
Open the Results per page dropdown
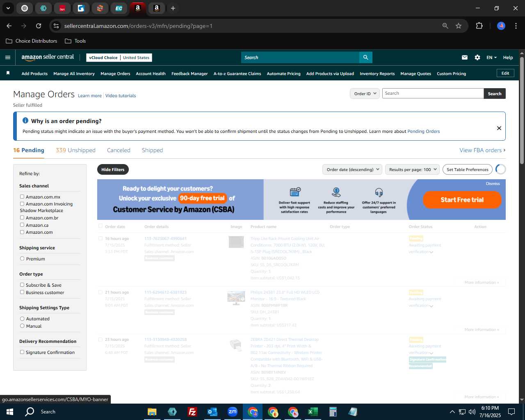click(x=412, y=169)
